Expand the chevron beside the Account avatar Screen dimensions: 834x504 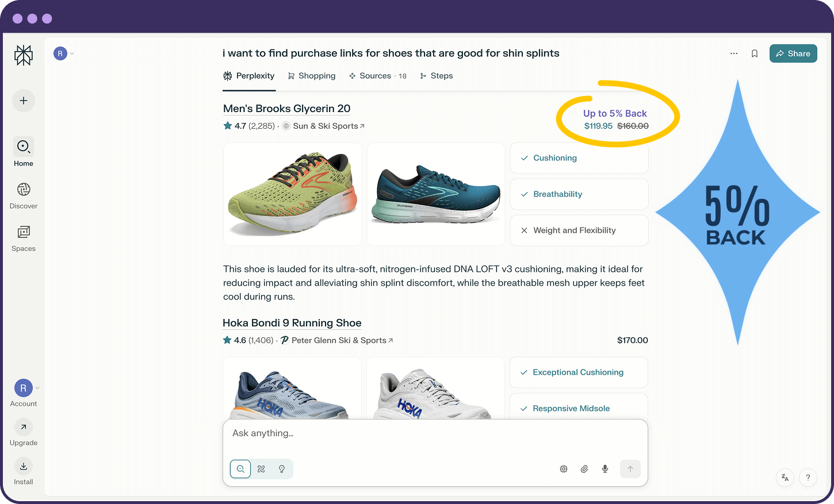click(37, 388)
